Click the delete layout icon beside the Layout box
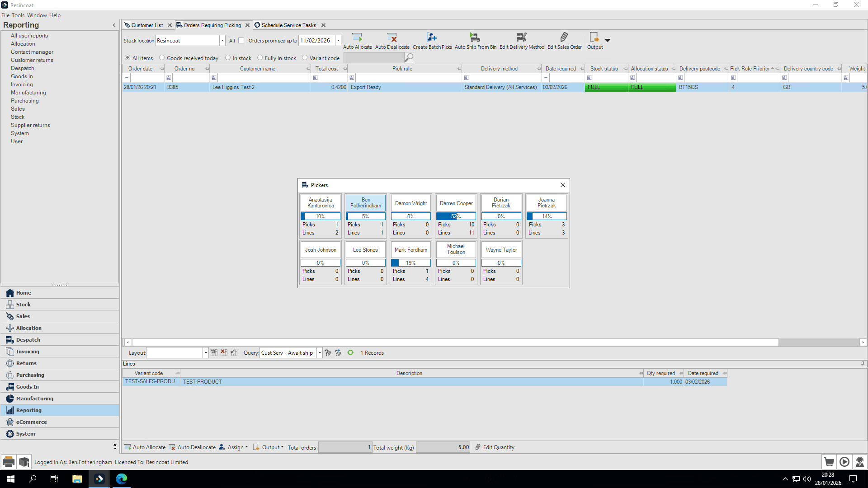Screen dimensions: 868x488 [224, 352]
